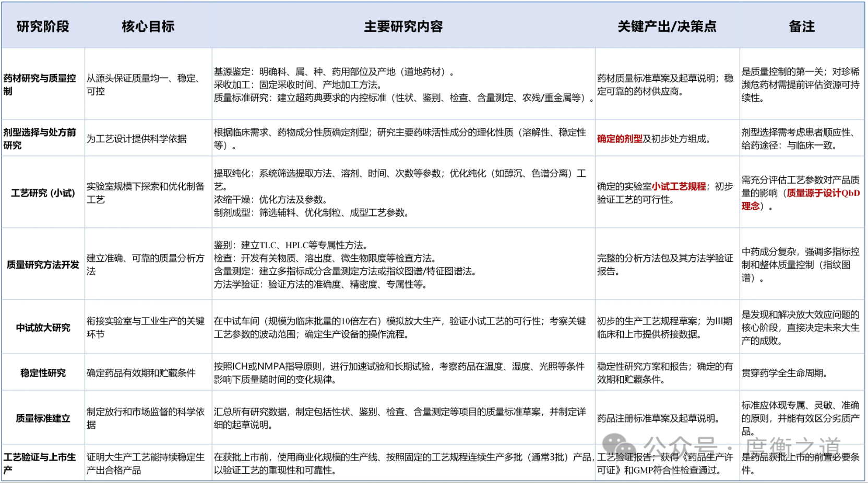Click the WeChat logo in the watermark
Image resolution: width=868 pixels, height=483 pixels.
619,446
